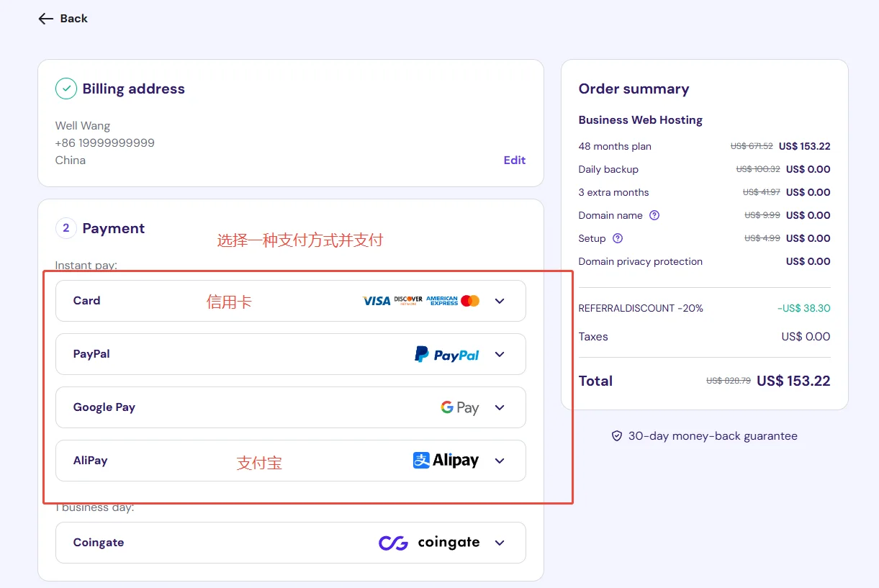This screenshot has width=879, height=588.
Task: Click the name Well Wang
Action: [83, 126]
